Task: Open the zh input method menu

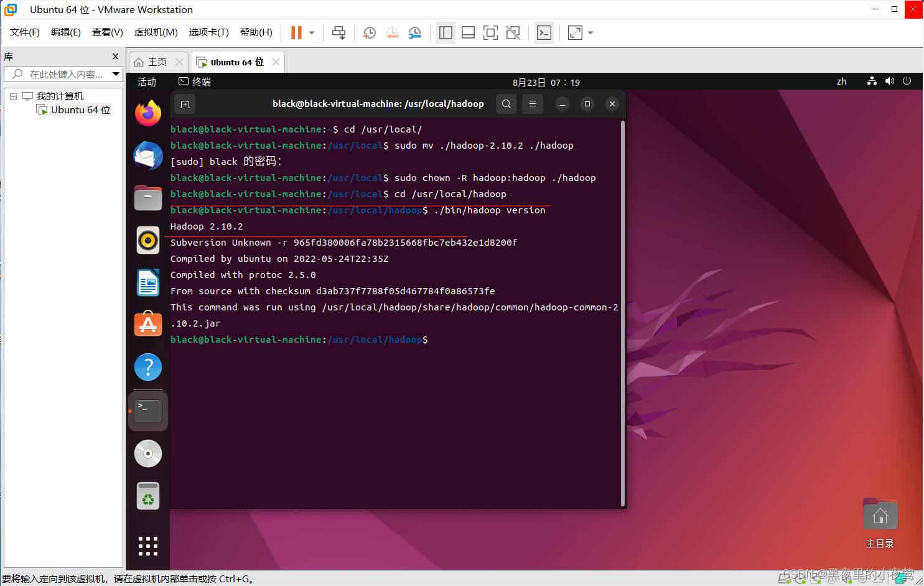Action: [x=841, y=82]
